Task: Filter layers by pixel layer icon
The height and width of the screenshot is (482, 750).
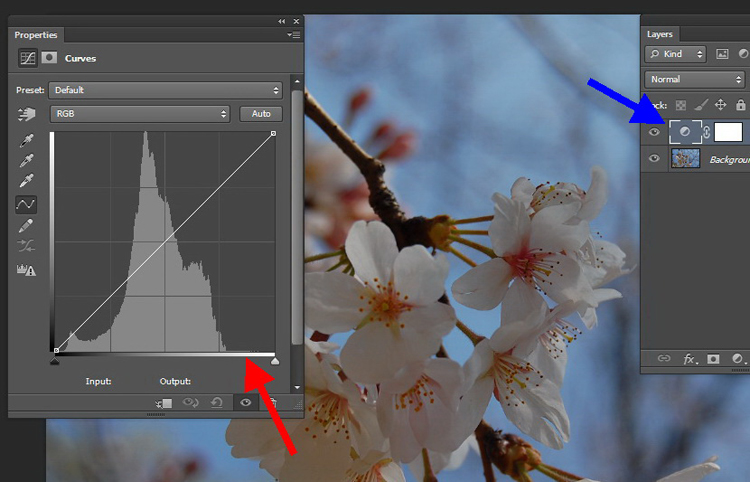Action: coord(722,54)
